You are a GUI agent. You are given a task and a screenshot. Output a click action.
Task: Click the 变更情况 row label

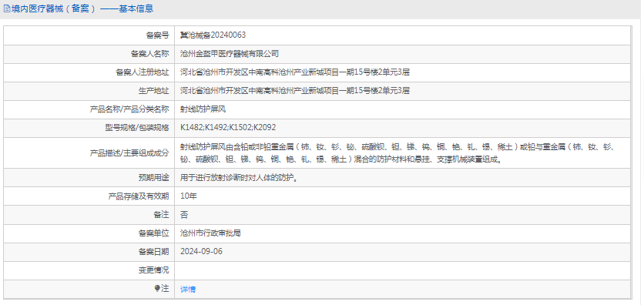(x=153, y=270)
